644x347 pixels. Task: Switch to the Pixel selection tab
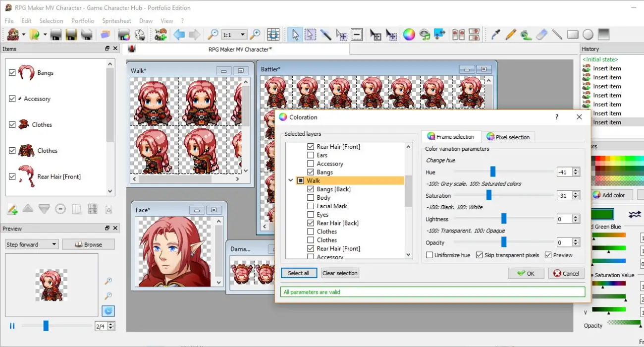(508, 137)
